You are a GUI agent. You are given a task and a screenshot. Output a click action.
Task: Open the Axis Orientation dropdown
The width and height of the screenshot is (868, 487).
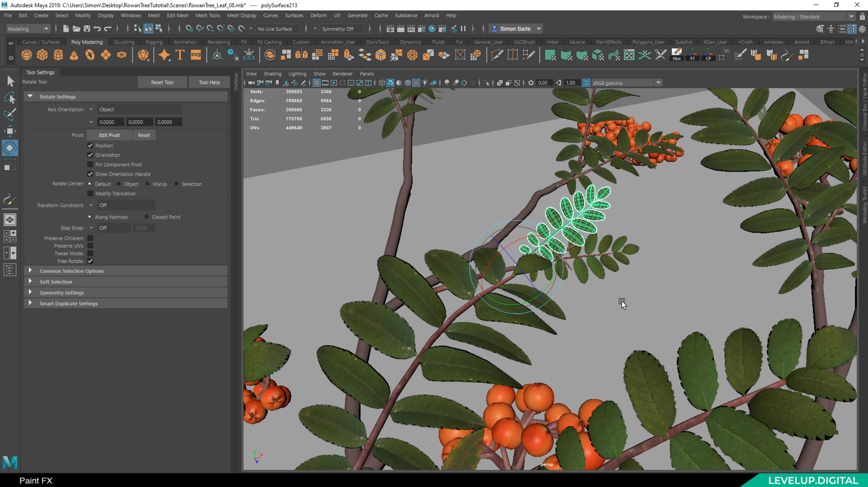tap(91, 109)
